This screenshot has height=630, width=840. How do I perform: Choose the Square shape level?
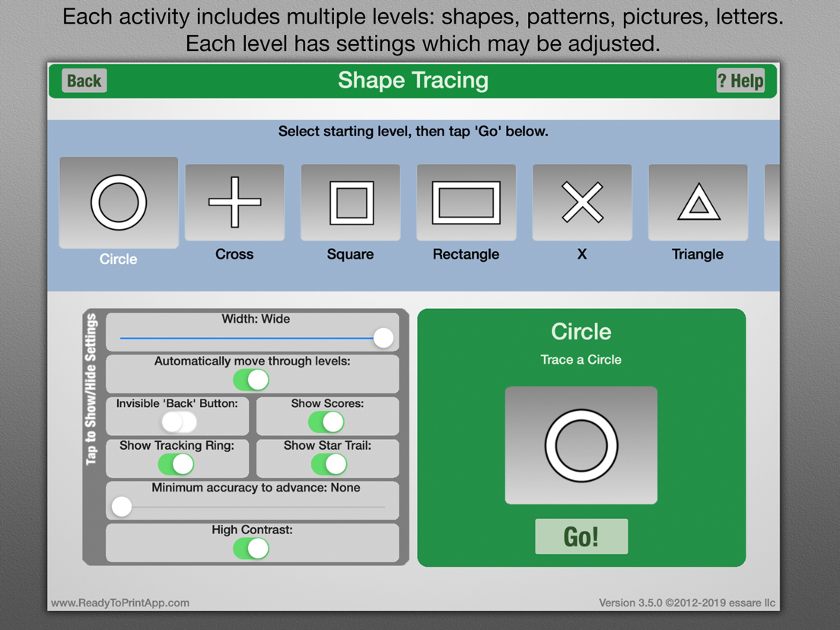(x=350, y=202)
